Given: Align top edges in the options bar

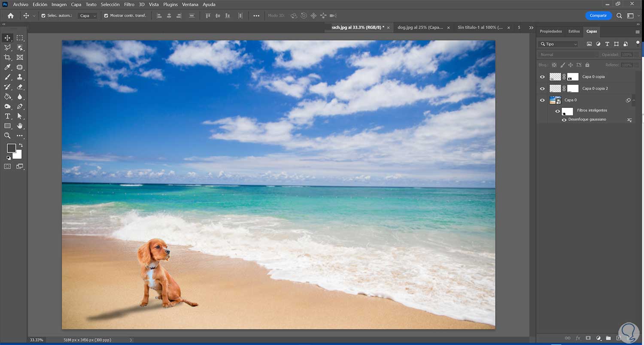Looking at the screenshot, I should pyautogui.click(x=208, y=15).
